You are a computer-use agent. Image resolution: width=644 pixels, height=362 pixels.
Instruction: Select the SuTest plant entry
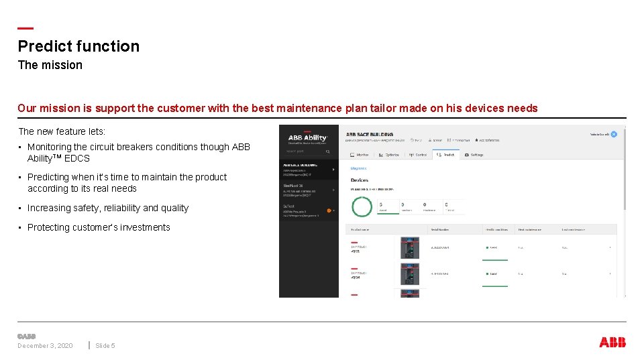coord(309,210)
